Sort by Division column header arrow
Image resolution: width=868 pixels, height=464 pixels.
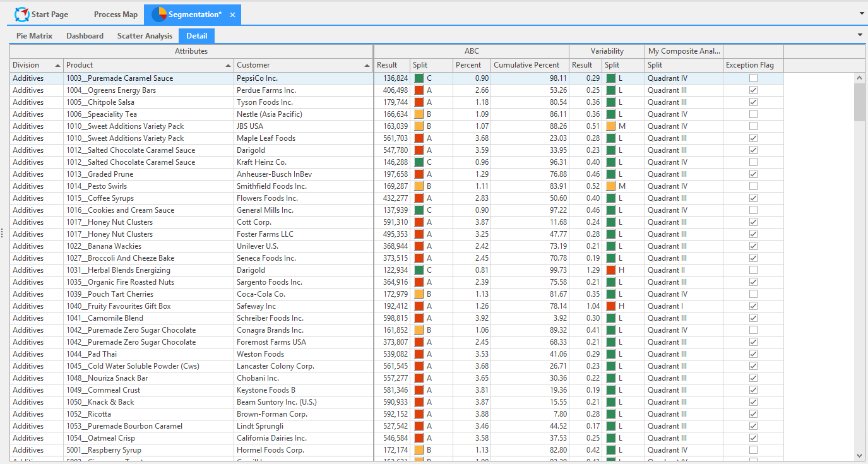click(57, 65)
